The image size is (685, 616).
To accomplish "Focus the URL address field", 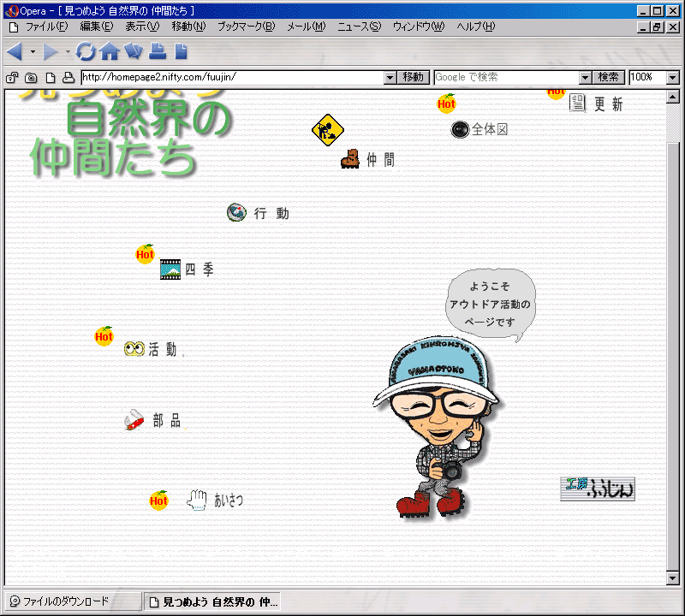I will click(x=233, y=78).
